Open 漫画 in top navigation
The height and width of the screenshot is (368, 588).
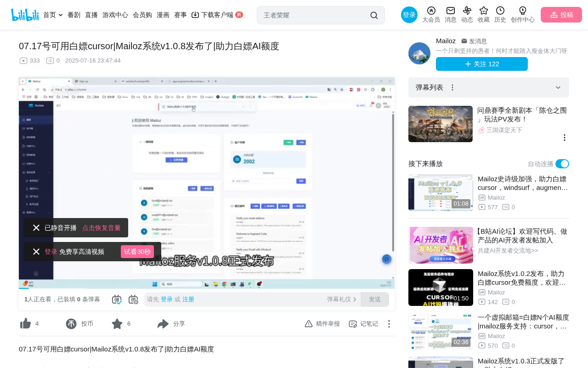pos(163,15)
